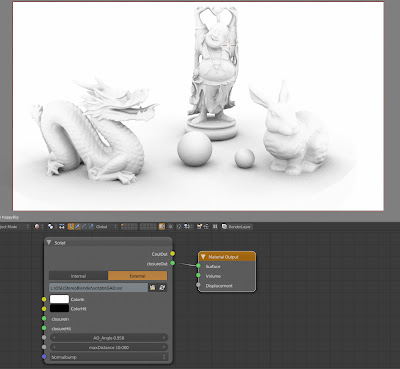The width and height of the screenshot is (400, 369).
Task: Open the white ColorIn color swatch
Action: tap(59, 299)
